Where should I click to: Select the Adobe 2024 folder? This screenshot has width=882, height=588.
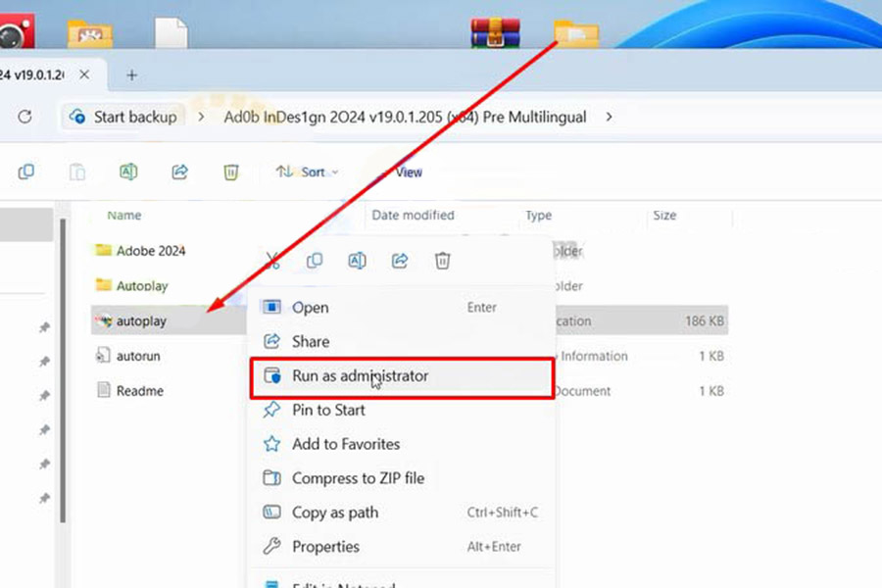click(150, 251)
